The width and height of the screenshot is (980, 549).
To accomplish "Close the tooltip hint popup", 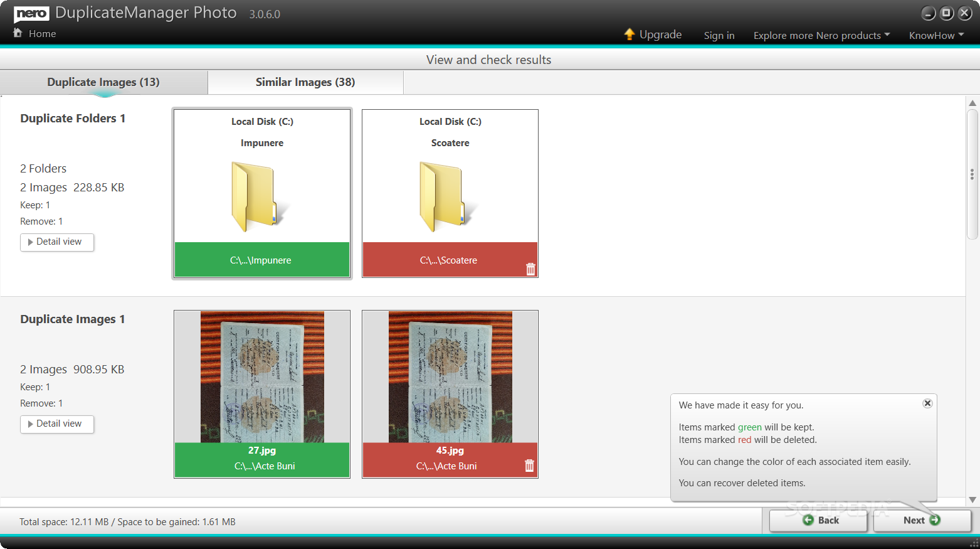I will tap(927, 403).
